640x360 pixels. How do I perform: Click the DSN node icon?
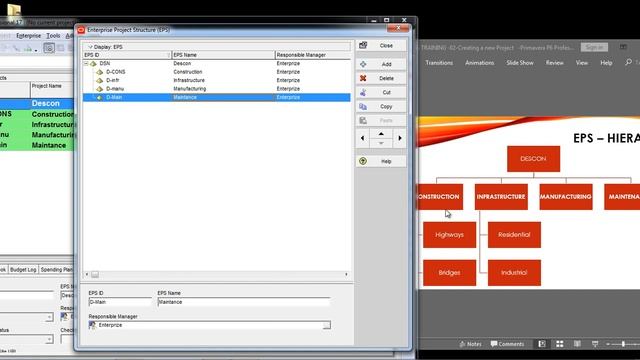pos(93,64)
